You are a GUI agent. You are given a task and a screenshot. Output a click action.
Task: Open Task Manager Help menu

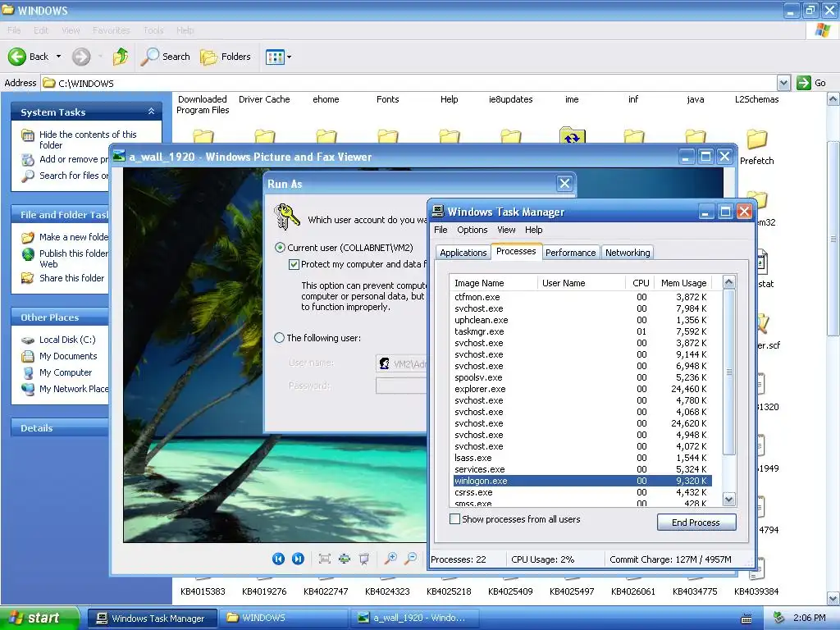(x=533, y=230)
